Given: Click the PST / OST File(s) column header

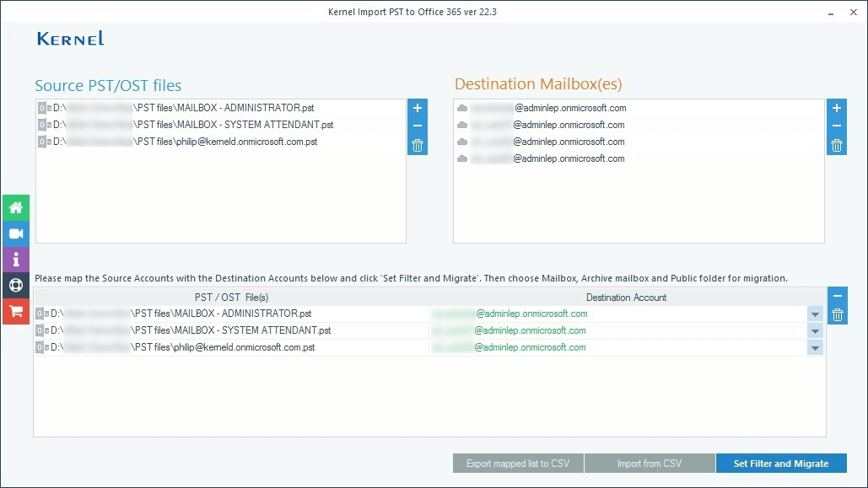Looking at the screenshot, I should pyautogui.click(x=231, y=298).
